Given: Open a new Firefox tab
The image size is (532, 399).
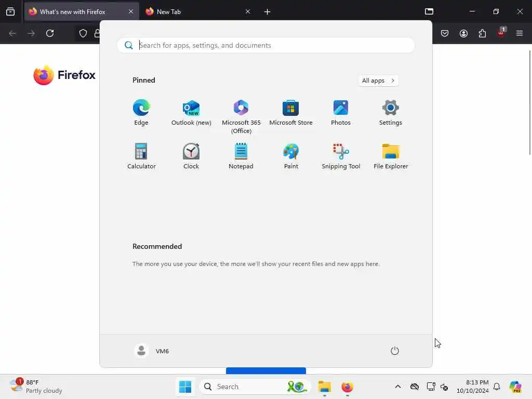Looking at the screenshot, I should (268, 11).
